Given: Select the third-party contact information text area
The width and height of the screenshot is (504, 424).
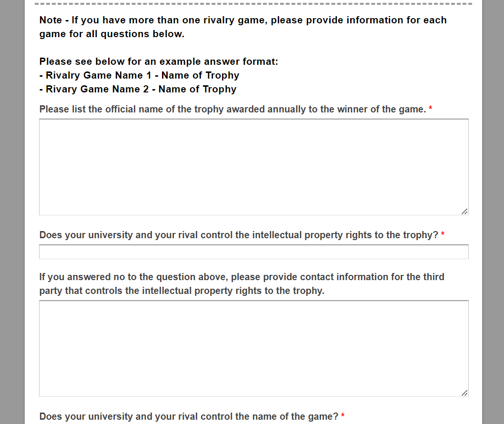Looking at the screenshot, I should pos(253,348).
